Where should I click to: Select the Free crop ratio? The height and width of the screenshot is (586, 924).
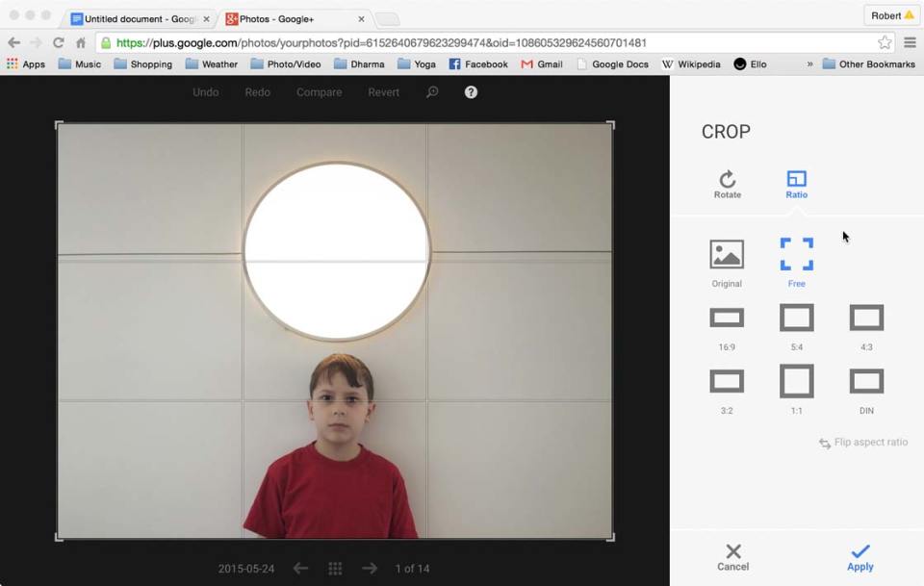click(x=796, y=255)
